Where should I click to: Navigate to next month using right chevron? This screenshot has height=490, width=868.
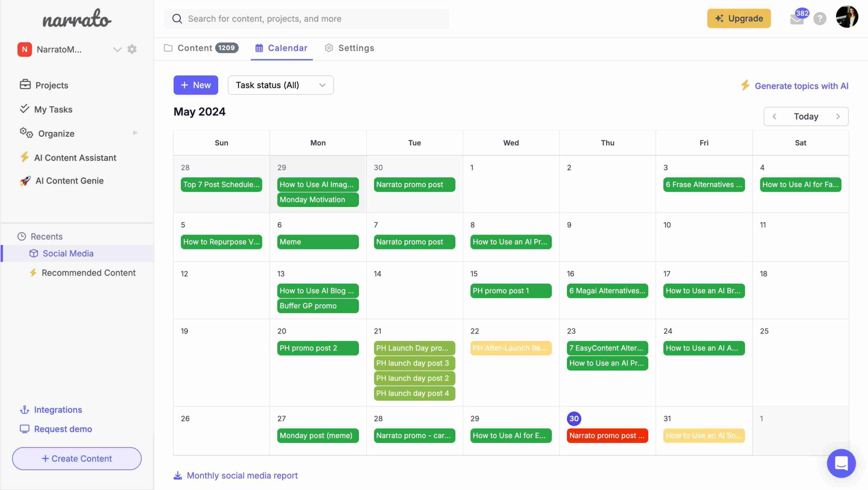coord(839,116)
